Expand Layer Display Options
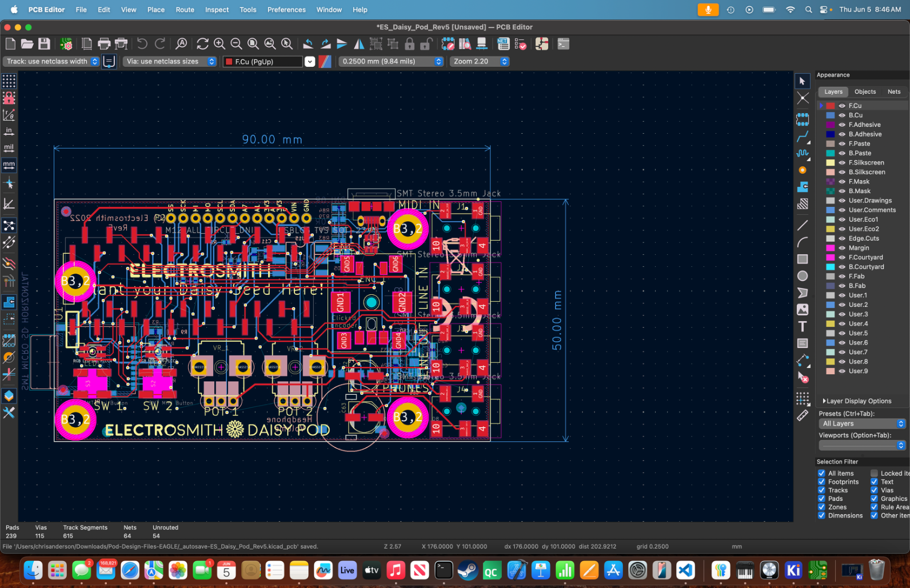Image resolution: width=910 pixels, height=588 pixels. click(857, 401)
